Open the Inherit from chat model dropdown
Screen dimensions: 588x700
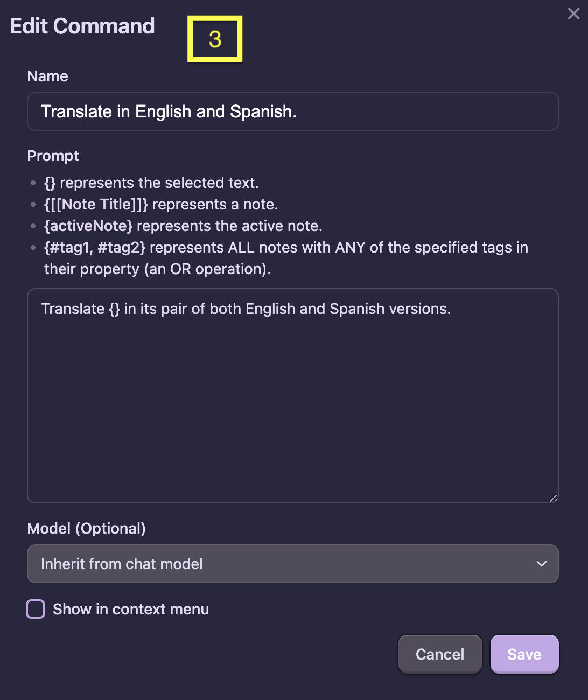click(292, 564)
